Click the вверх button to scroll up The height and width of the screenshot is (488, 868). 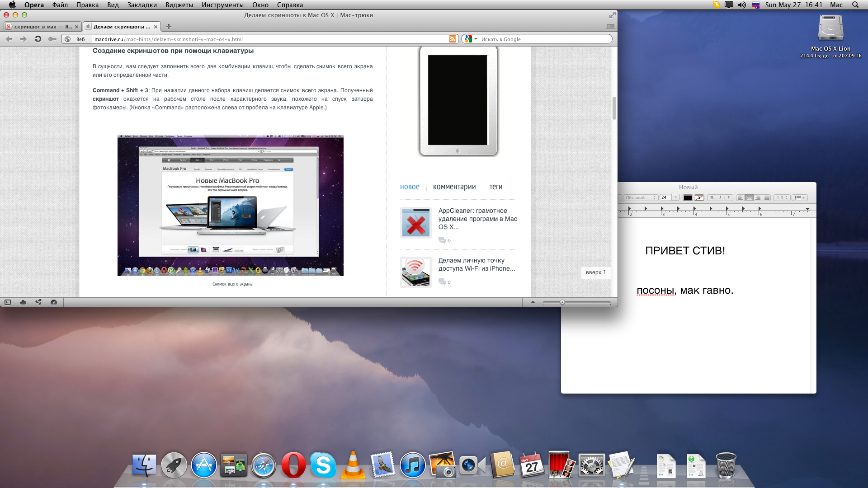point(595,272)
